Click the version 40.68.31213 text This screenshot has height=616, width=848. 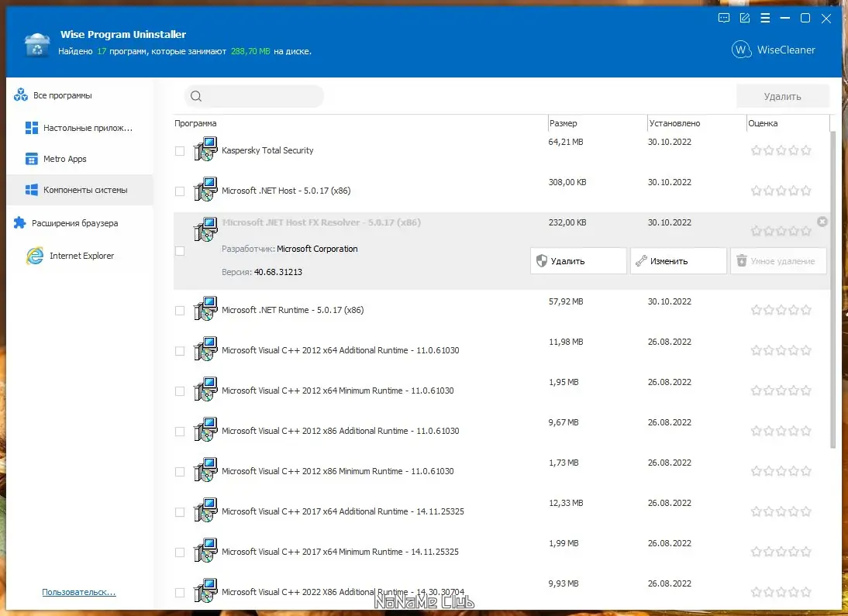(x=278, y=271)
